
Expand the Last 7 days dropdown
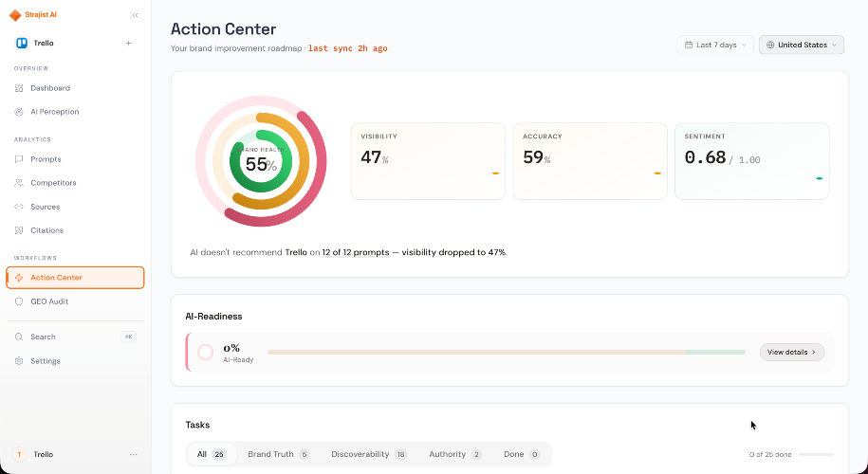coord(715,45)
